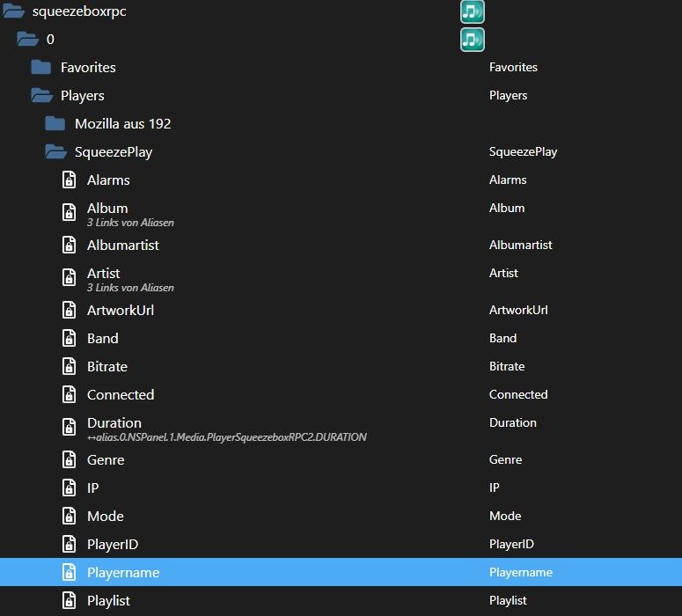
Task: Select the highlighted Playername state label
Action: pos(123,573)
